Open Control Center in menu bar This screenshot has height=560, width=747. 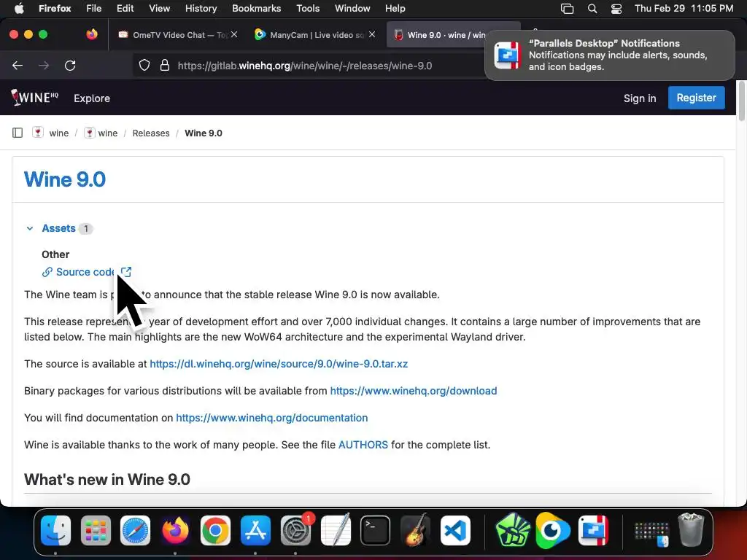click(616, 9)
